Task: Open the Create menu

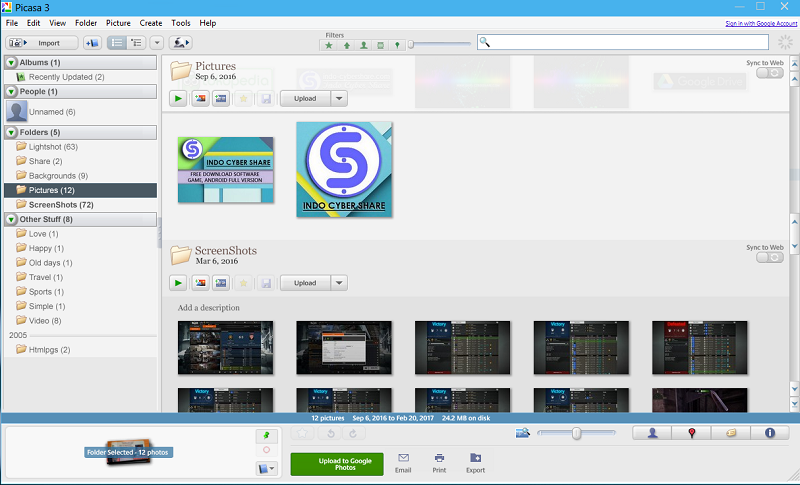Action: [x=151, y=23]
